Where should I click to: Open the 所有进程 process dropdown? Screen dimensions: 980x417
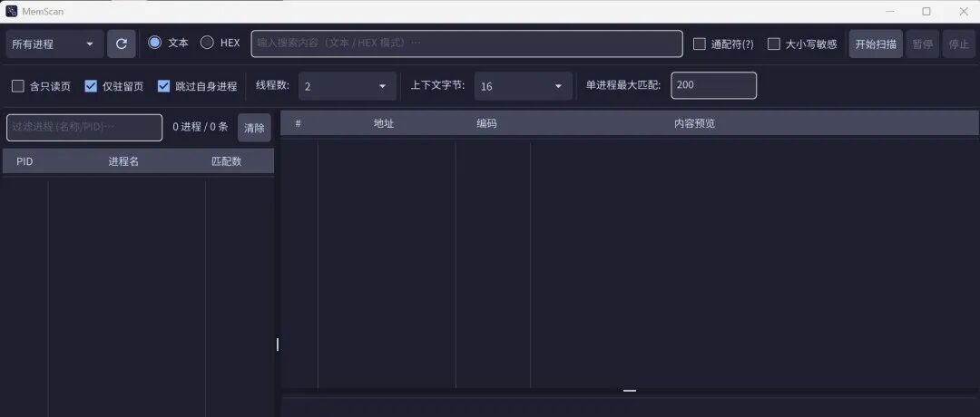coord(54,44)
